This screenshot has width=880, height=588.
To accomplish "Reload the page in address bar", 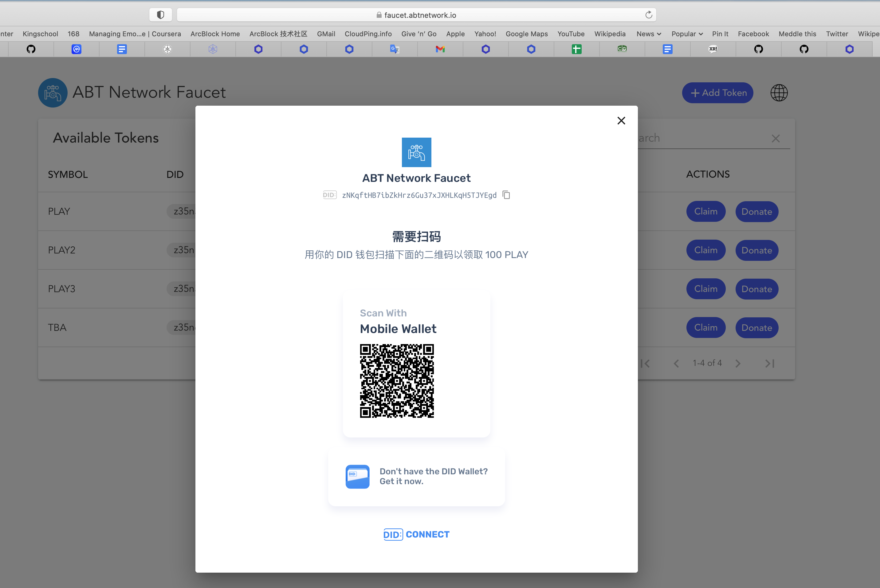I will pyautogui.click(x=649, y=15).
